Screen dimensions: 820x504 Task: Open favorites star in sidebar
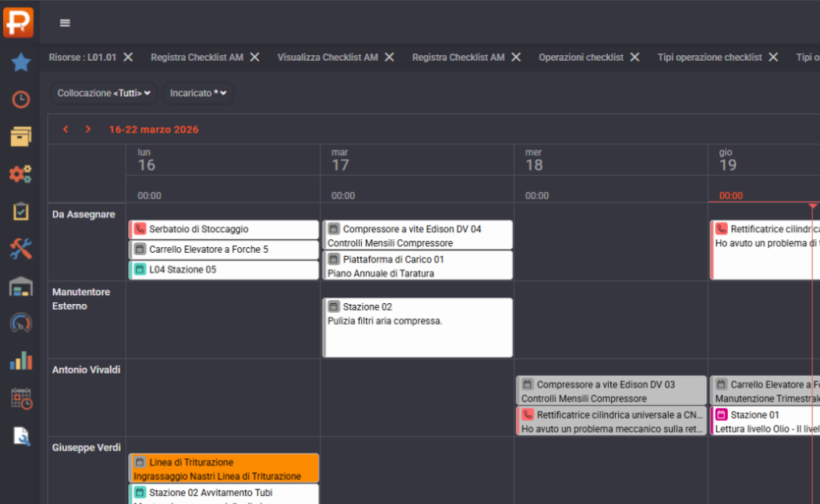point(21,62)
